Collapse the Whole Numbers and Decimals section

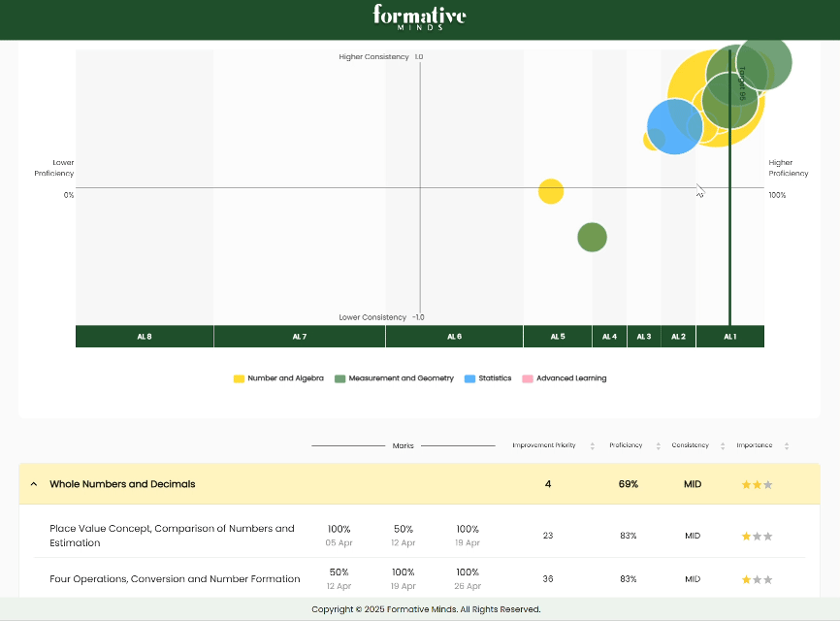tap(34, 484)
